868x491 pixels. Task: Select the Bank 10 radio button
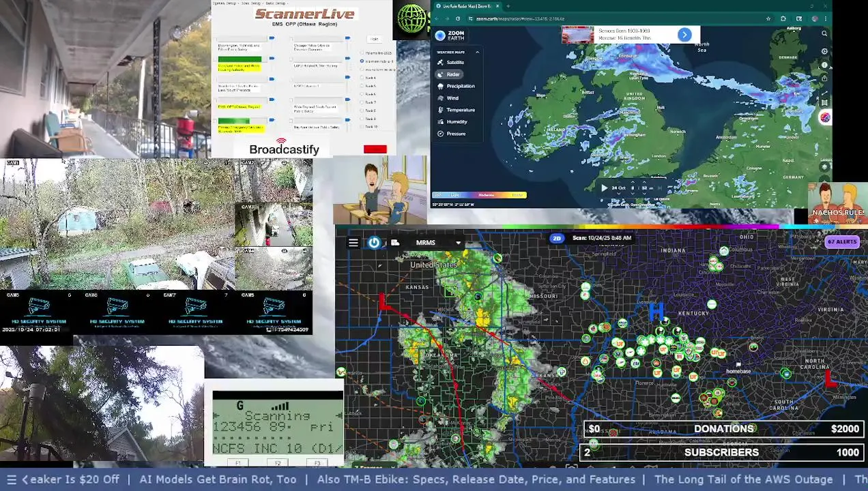(362, 127)
